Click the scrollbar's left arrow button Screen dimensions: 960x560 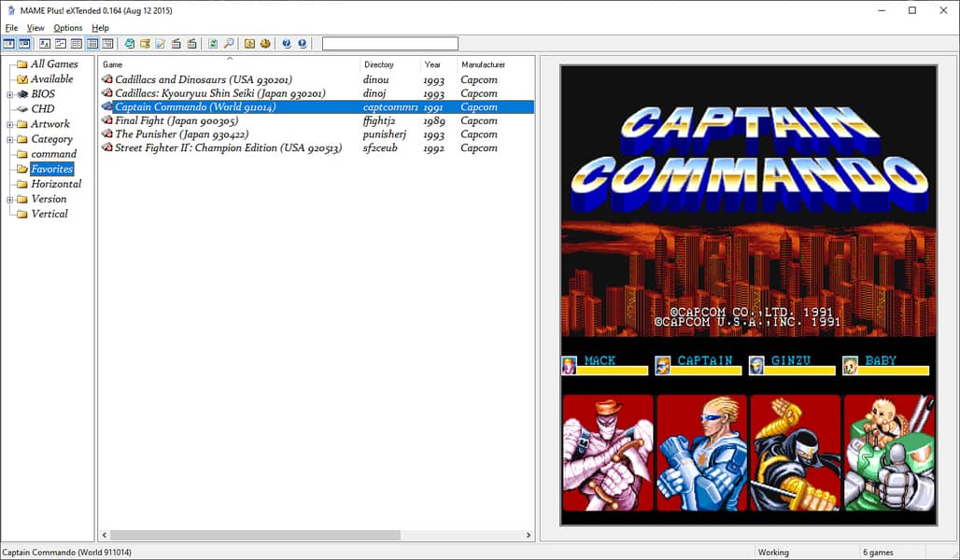click(104, 535)
